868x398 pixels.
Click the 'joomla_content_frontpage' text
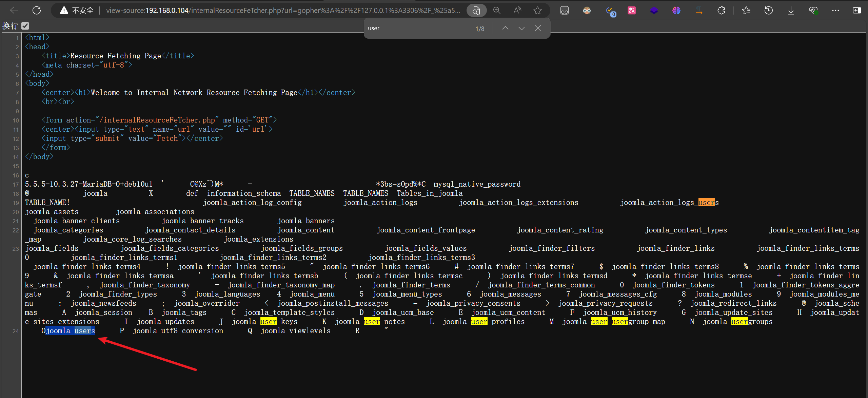coord(426,230)
